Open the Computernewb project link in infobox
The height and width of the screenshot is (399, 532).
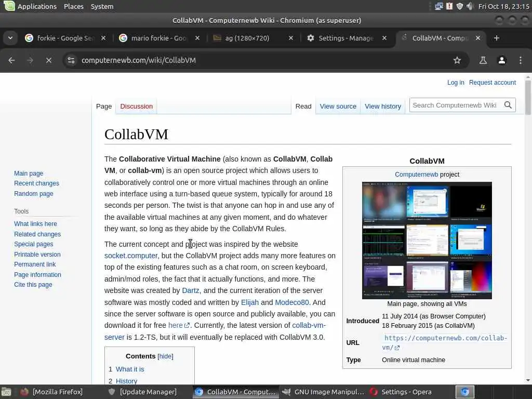416,175
